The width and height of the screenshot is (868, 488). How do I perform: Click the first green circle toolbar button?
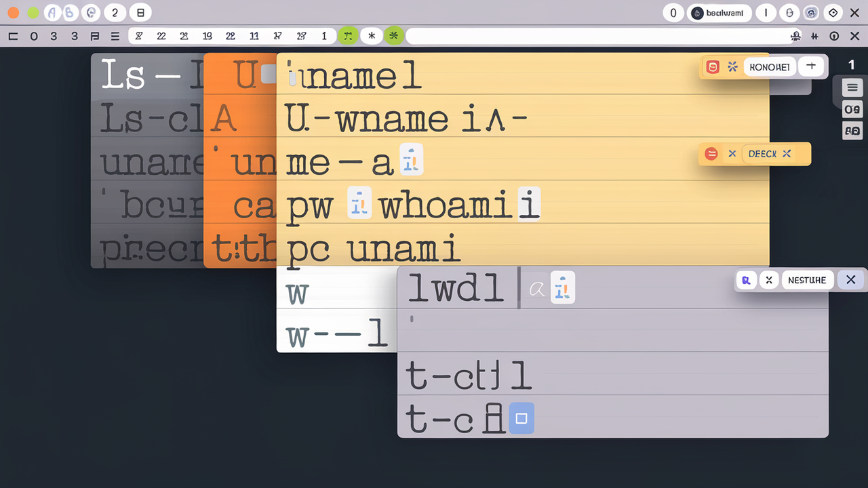[348, 36]
